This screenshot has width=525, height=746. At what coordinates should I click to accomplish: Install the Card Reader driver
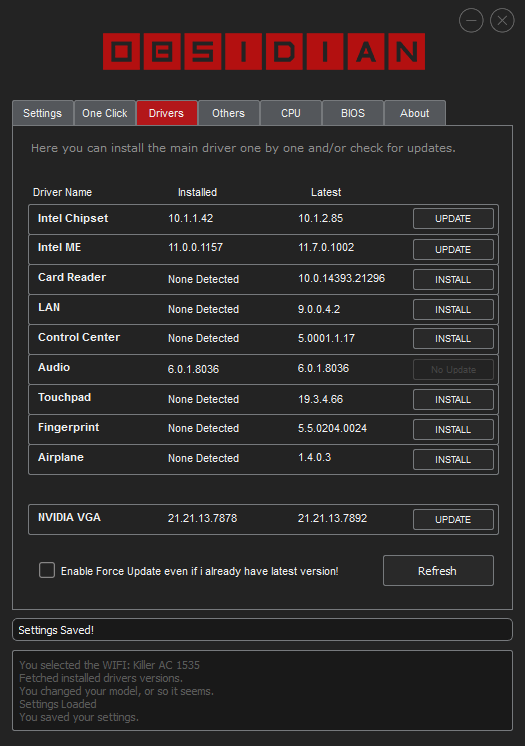click(x=453, y=280)
